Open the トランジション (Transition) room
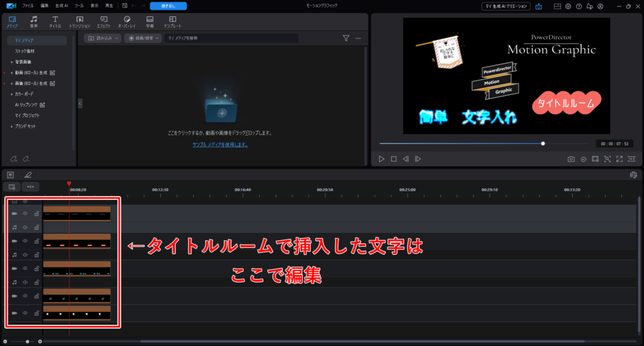 pos(79,22)
